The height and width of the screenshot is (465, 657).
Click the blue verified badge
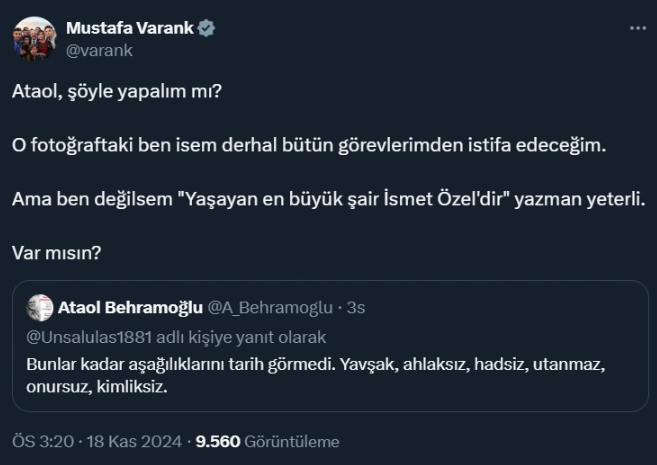coord(206,29)
